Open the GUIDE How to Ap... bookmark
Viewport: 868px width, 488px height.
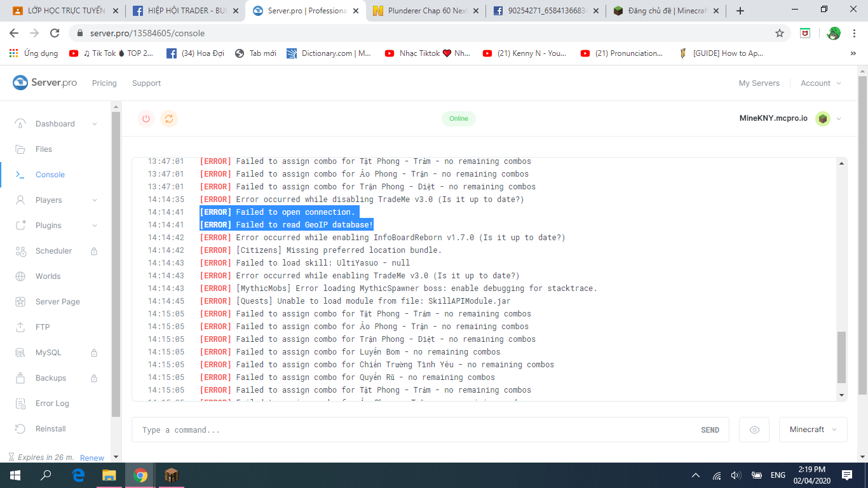[721, 53]
